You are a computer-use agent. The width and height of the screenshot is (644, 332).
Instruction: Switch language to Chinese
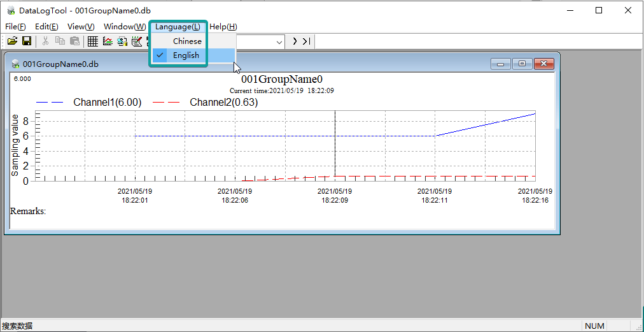pyautogui.click(x=187, y=41)
